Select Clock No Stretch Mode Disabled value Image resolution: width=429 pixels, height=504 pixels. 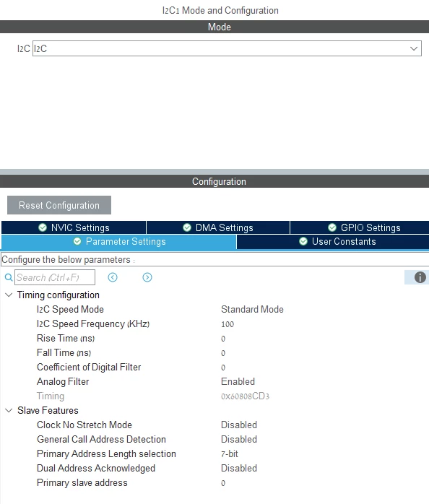click(x=239, y=425)
